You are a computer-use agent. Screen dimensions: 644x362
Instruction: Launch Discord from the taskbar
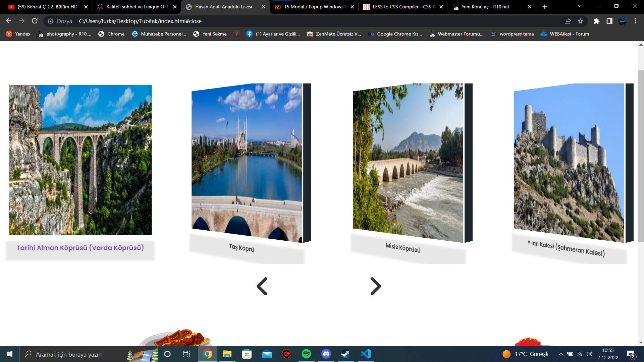coord(326,354)
